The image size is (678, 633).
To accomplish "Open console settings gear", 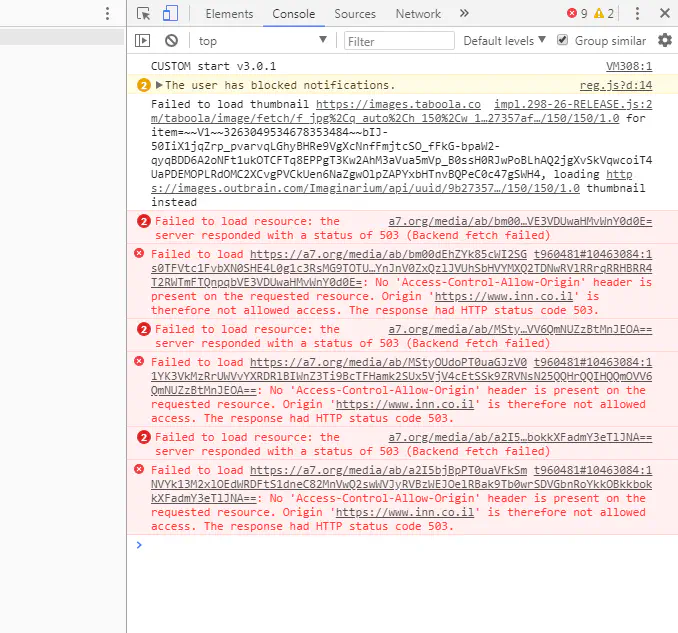I will coord(665,41).
